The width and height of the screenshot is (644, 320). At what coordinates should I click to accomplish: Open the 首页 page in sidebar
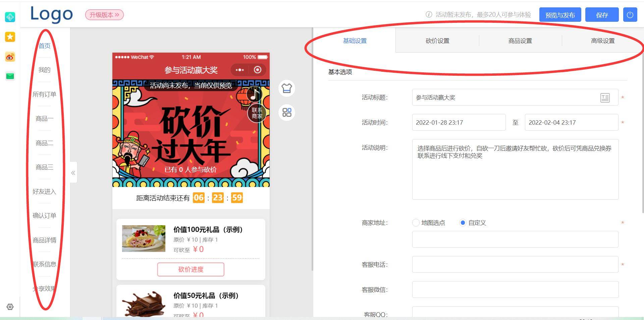44,46
